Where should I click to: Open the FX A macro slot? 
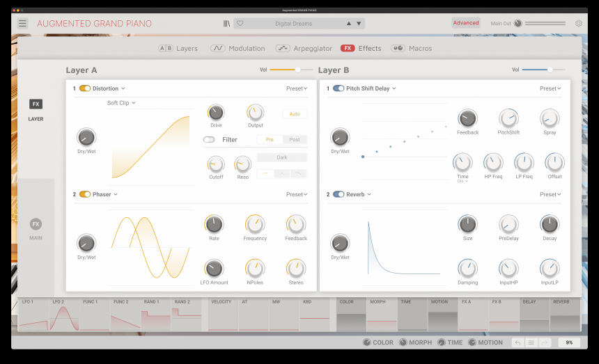[474, 315]
